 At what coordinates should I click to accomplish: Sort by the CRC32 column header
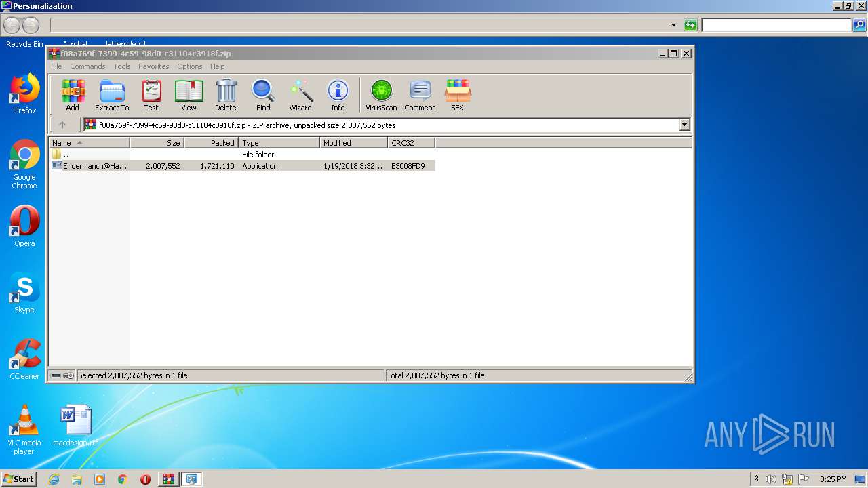click(412, 142)
